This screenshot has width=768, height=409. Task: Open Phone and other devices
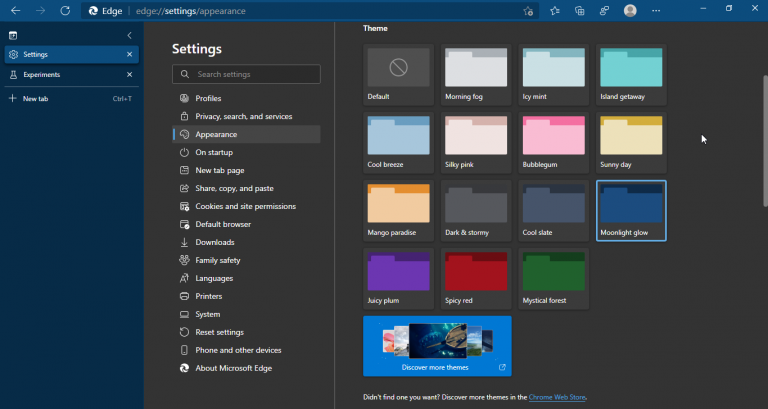pyautogui.click(x=246, y=350)
